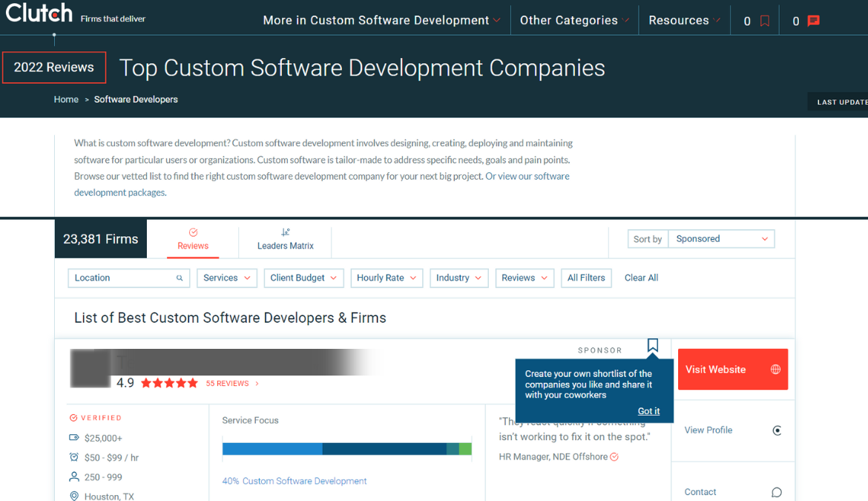The image size is (868, 501).
Task: Open the Resources menu
Action: (684, 21)
